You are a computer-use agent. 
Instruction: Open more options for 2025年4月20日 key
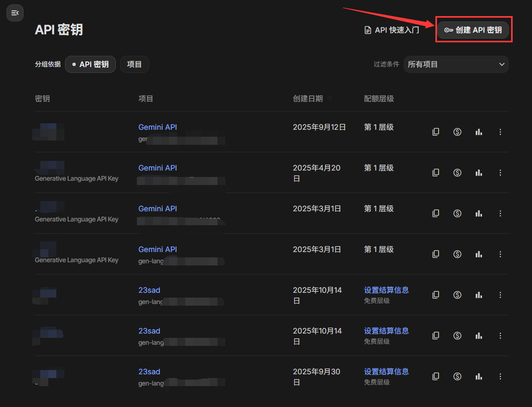pyautogui.click(x=500, y=173)
